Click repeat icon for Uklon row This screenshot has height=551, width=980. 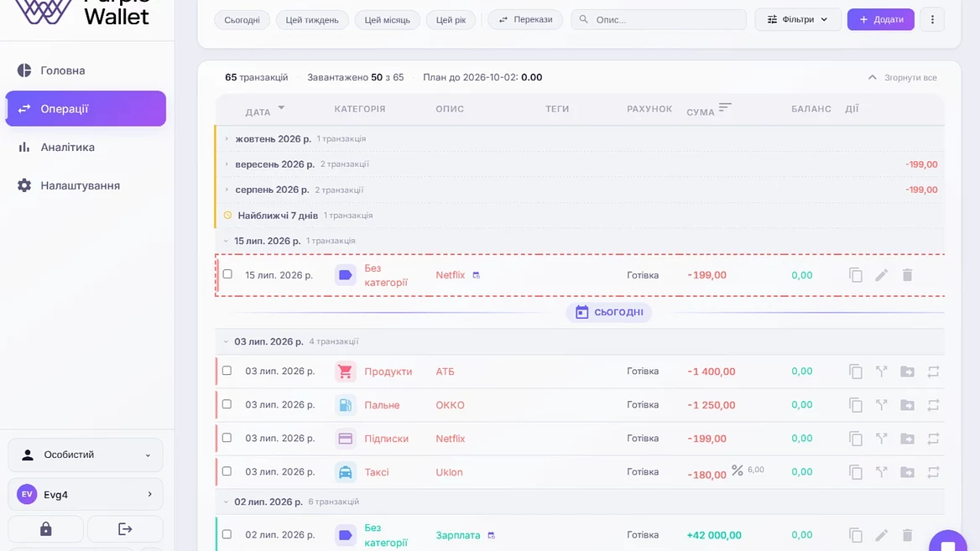coord(933,472)
